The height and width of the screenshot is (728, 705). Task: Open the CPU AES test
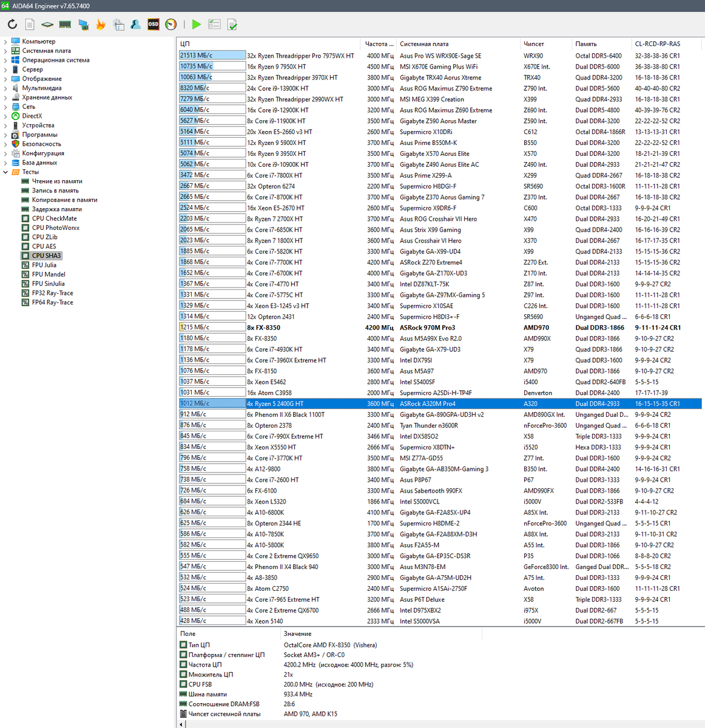(44, 246)
